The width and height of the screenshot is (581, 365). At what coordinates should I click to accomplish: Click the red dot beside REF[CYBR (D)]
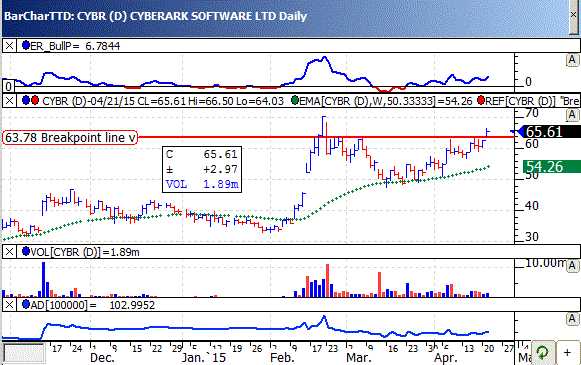coord(481,100)
